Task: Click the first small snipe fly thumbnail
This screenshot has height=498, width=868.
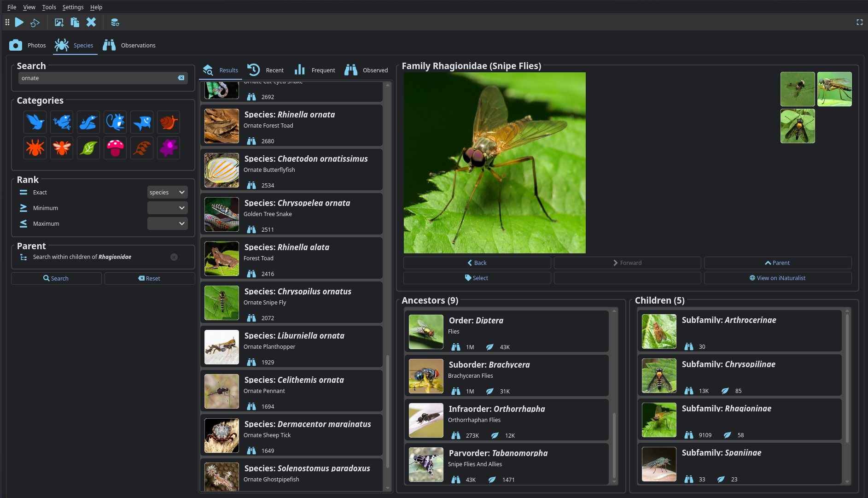Action: (798, 89)
